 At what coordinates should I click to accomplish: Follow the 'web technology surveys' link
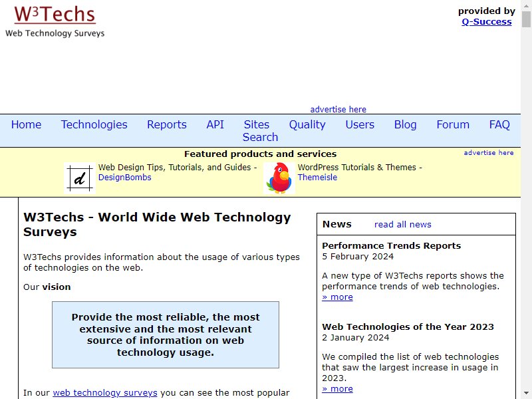(x=105, y=392)
